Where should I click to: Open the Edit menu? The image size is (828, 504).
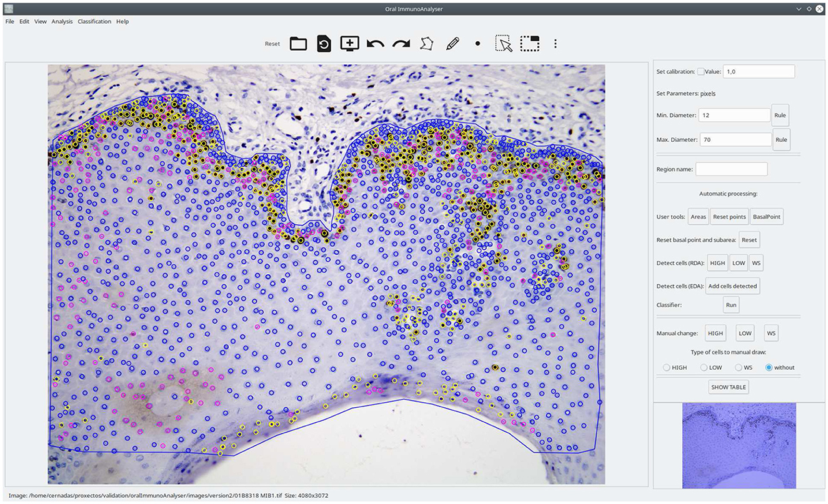24,21
